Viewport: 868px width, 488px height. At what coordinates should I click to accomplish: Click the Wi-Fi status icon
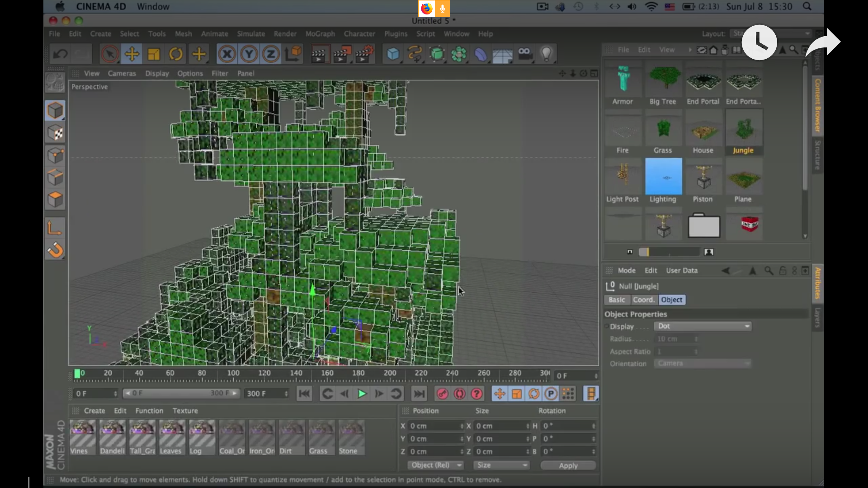coord(651,7)
